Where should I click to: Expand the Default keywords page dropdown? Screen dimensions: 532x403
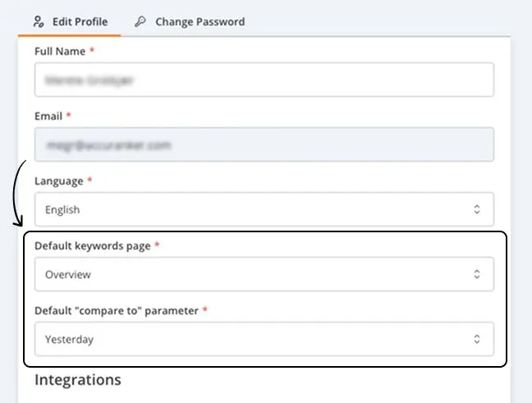(264, 274)
